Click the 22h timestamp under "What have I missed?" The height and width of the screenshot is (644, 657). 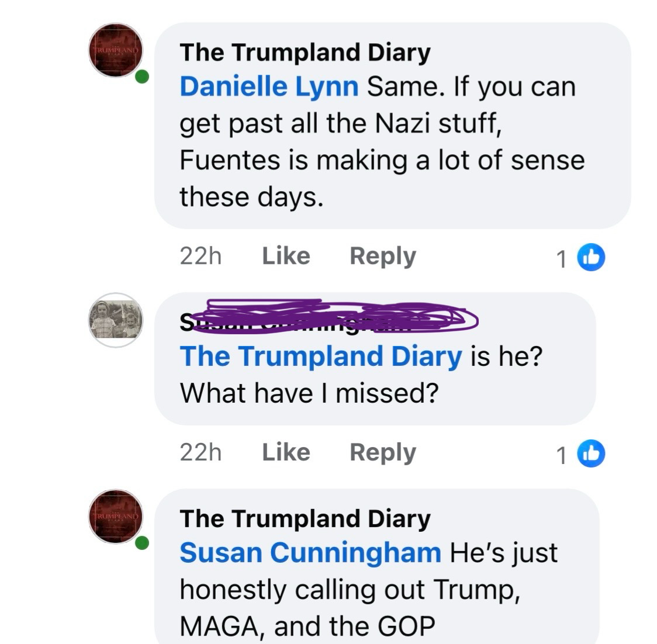(200, 452)
